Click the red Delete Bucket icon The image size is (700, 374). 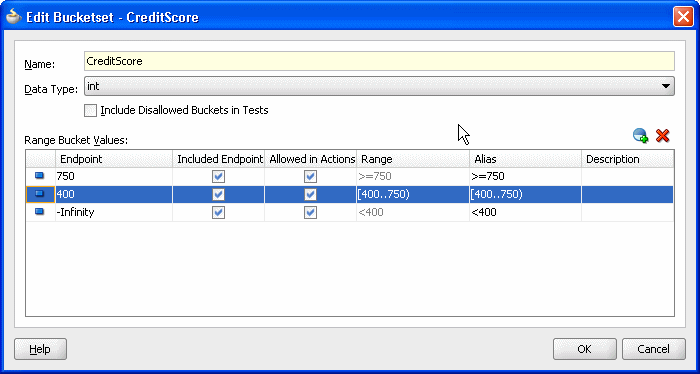662,135
